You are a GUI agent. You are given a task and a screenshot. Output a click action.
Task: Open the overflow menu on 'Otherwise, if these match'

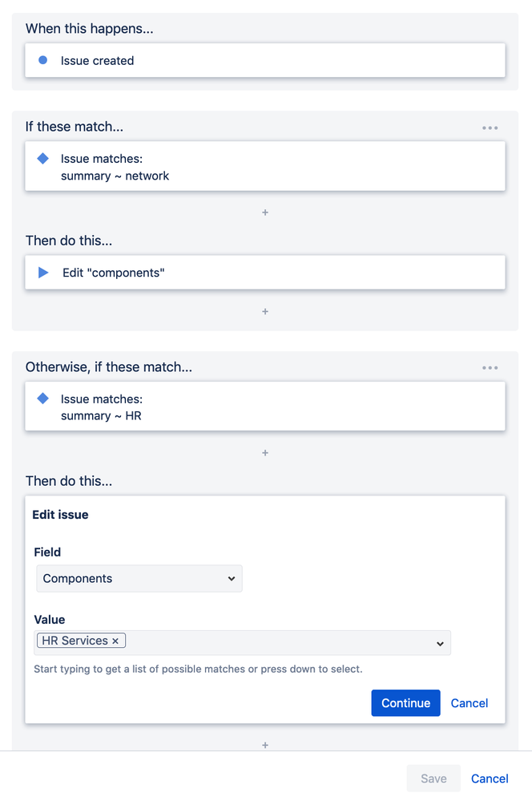pos(490,367)
